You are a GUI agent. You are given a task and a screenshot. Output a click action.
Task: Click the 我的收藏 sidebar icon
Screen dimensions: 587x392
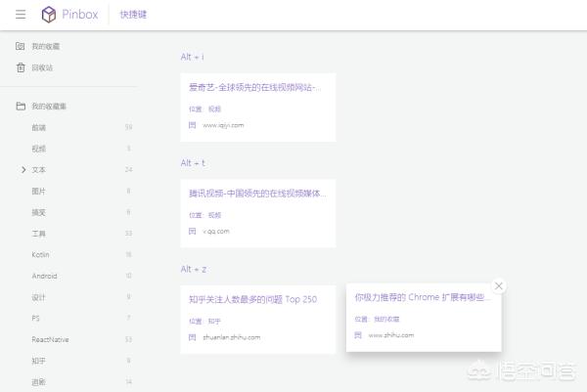click(x=21, y=46)
